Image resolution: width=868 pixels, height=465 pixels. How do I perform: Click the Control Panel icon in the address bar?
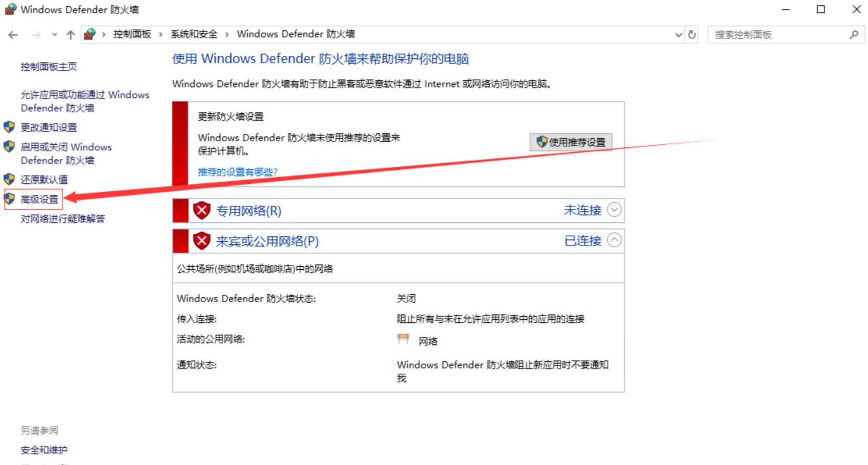coord(90,34)
